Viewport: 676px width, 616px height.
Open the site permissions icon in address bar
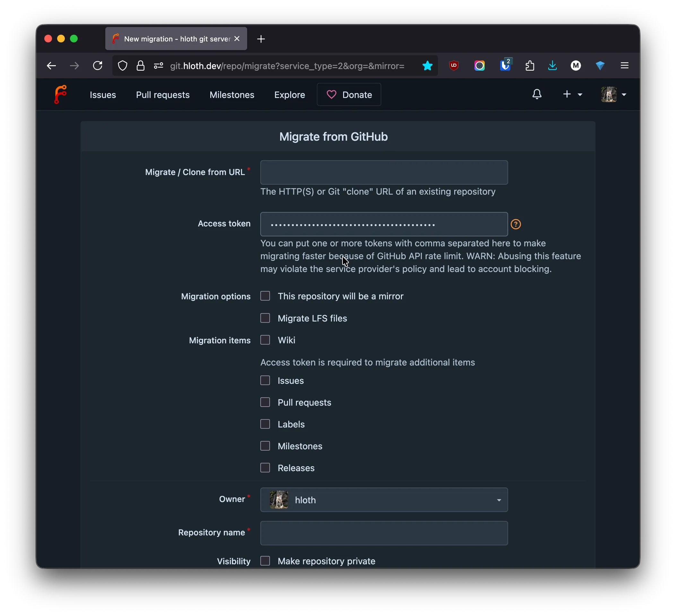pyautogui.click(x=159, y=66)
